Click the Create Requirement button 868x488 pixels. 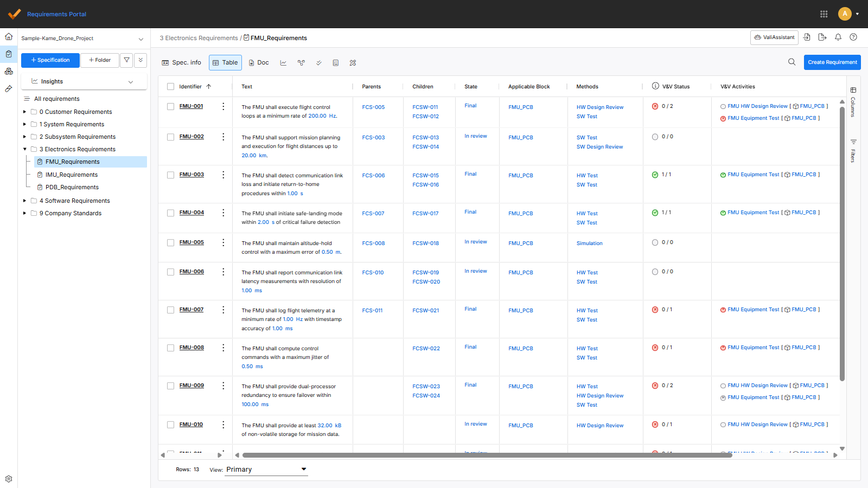(832, 62)
